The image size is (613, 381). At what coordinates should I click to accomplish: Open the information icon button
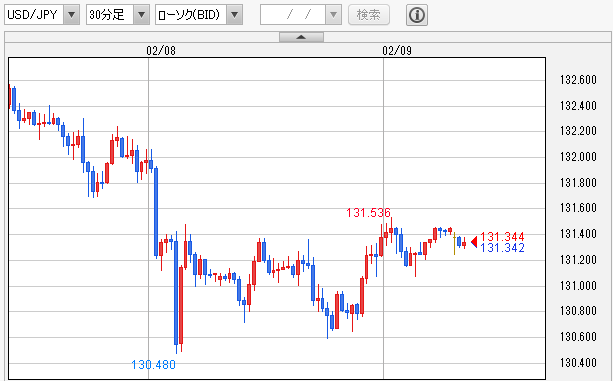tap(417, 15)
